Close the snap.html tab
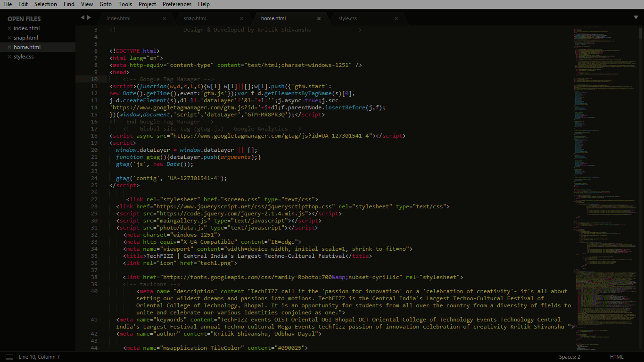Image resolution: width=644 pixels, height=362 pixels. tap(241, 19)
